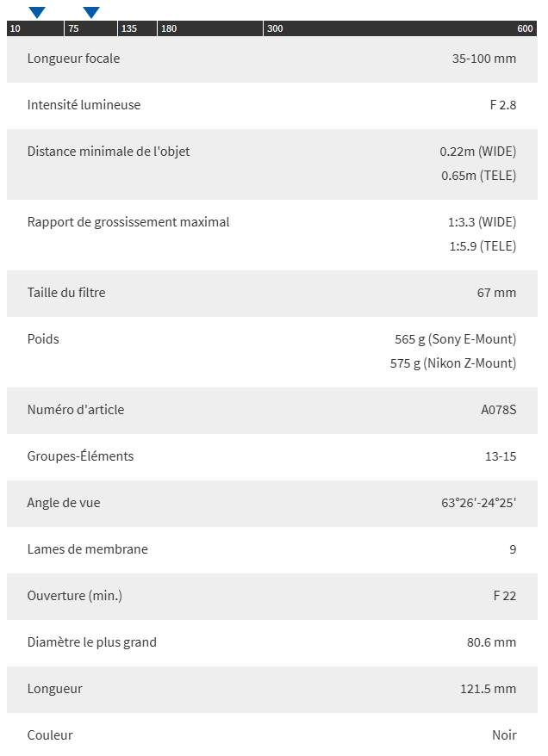Select the 180 segment of focal scale
Screen dimensions: 548x756
point(169,28)
